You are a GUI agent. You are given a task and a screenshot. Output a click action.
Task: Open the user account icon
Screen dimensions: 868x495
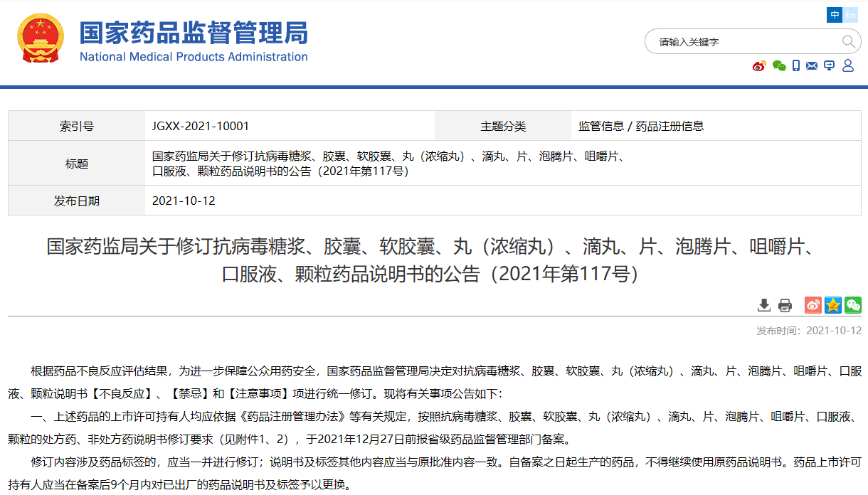847,66
